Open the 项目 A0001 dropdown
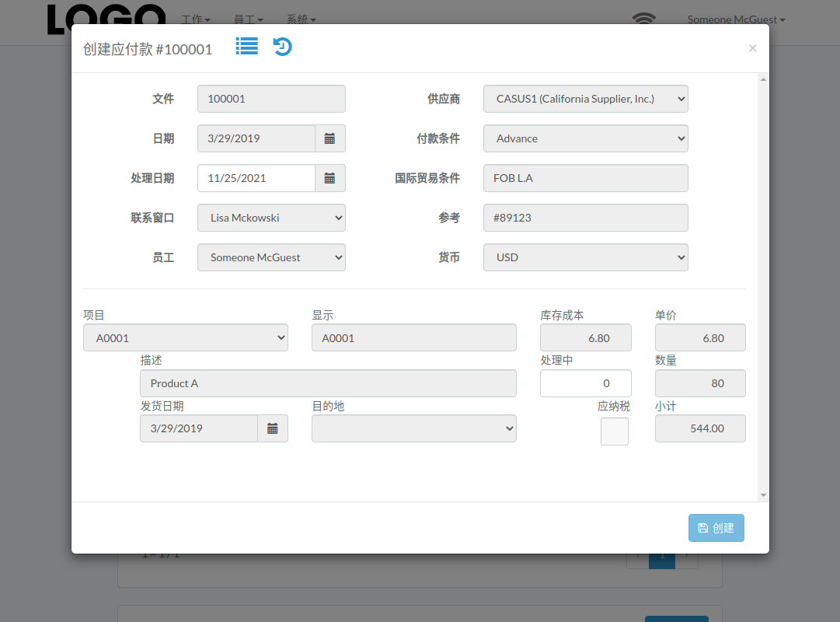 coord(186,337)
